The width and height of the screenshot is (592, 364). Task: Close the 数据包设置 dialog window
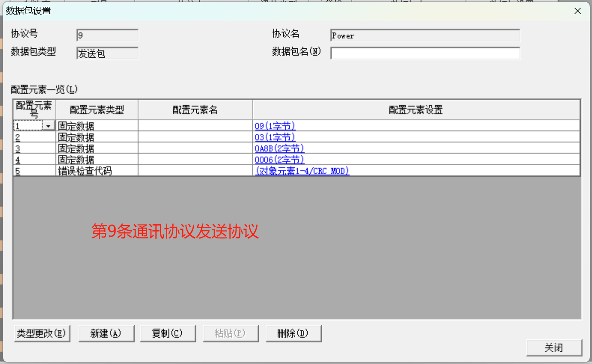click(577, 11)
